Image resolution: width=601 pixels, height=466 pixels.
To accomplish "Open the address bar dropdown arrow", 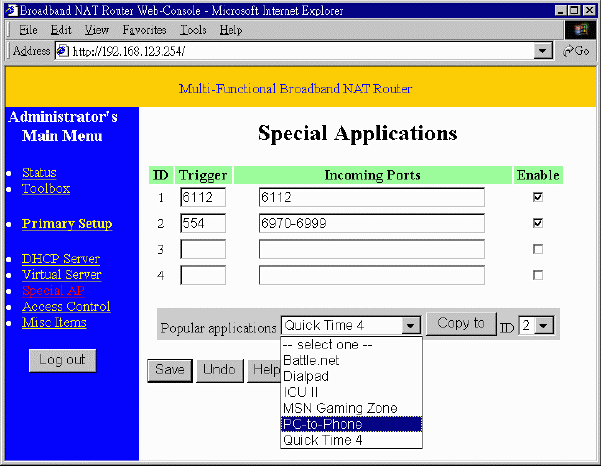I will click(543, 51).
